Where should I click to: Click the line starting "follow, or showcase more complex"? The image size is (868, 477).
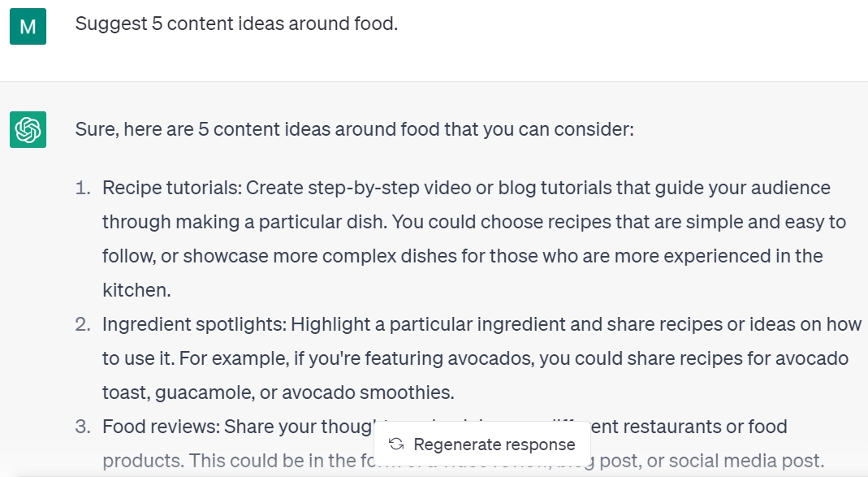[x=462, y=256]
